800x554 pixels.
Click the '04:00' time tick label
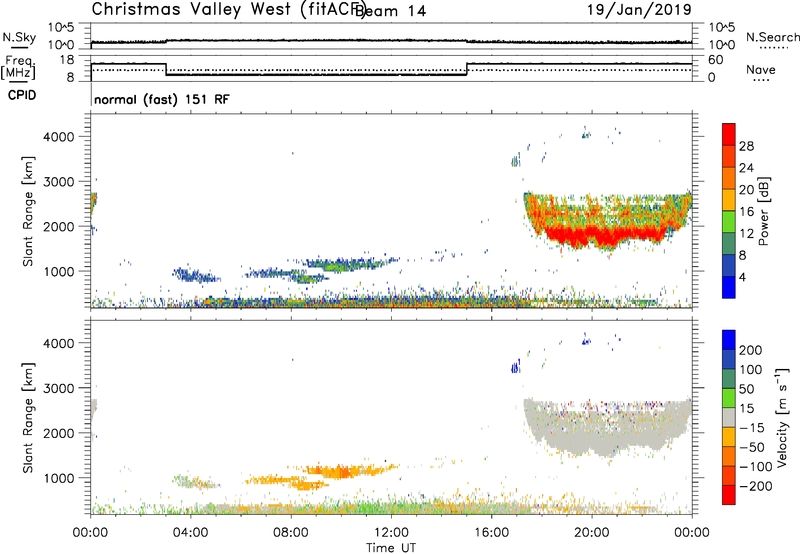point(190,533)
